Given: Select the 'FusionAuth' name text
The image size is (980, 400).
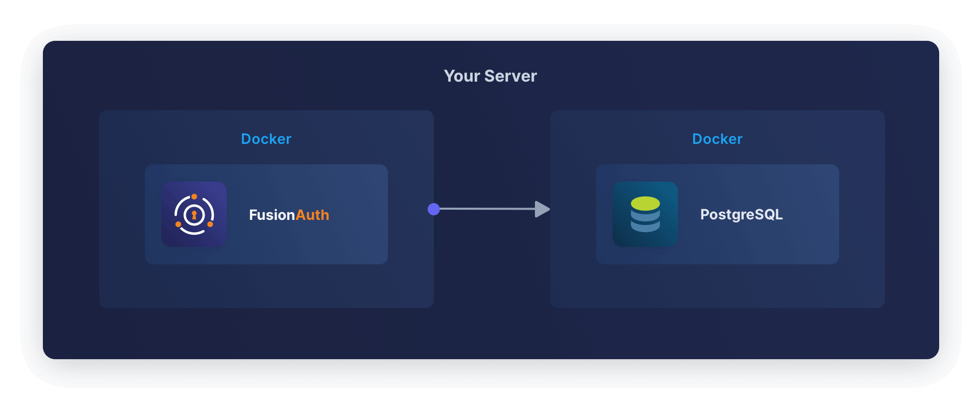Looking at the screenshot, I should pos(289,215).
